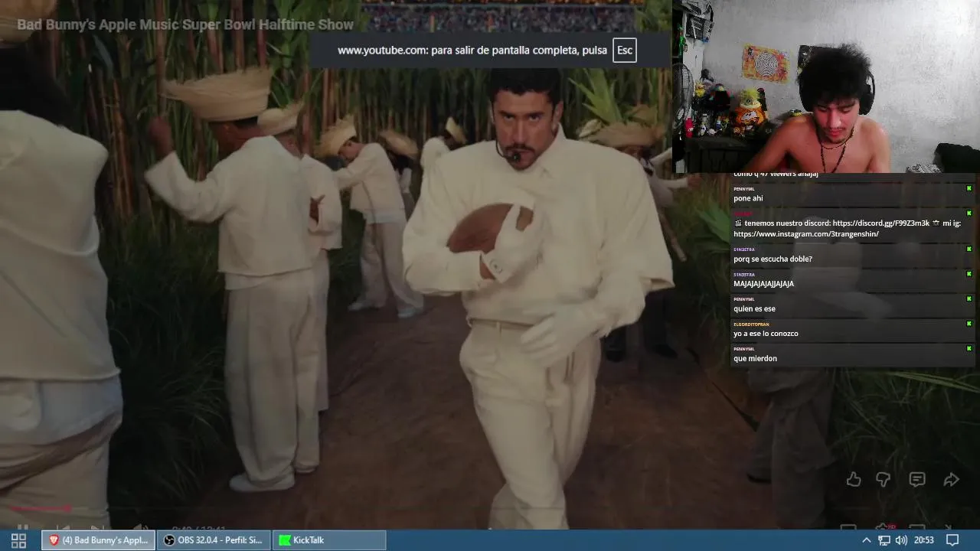This screenshot has width=980, height=551.
Task: Switch to Brave Bad Bunny's Apple taskbar button
Action: (x=98, y=540)
